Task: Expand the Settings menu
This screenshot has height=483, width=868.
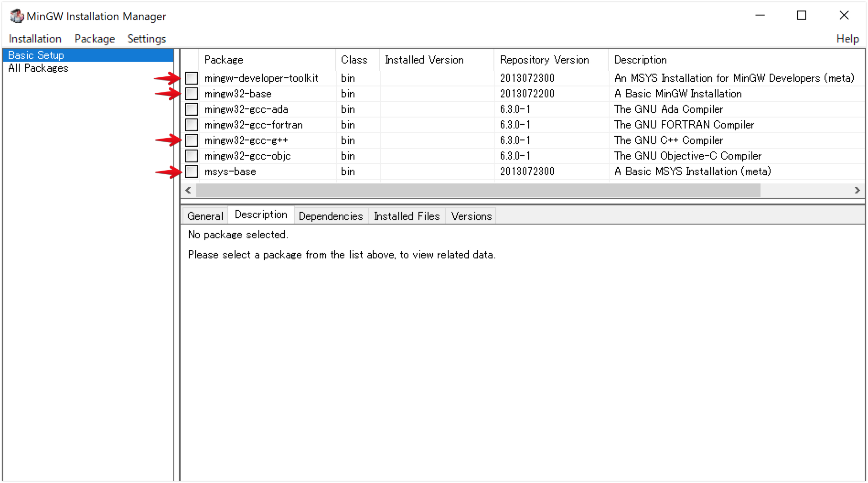Action: pyautogui.click(x=146, y=39)
